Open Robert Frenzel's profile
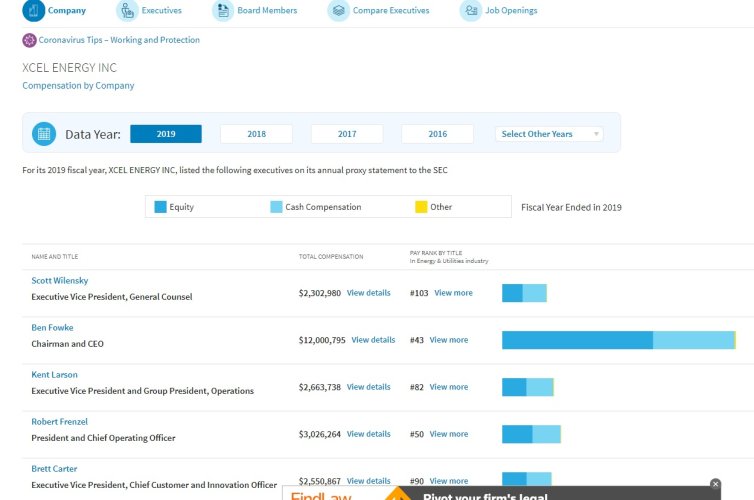The image size is (754, 500). tap(60, 422)
